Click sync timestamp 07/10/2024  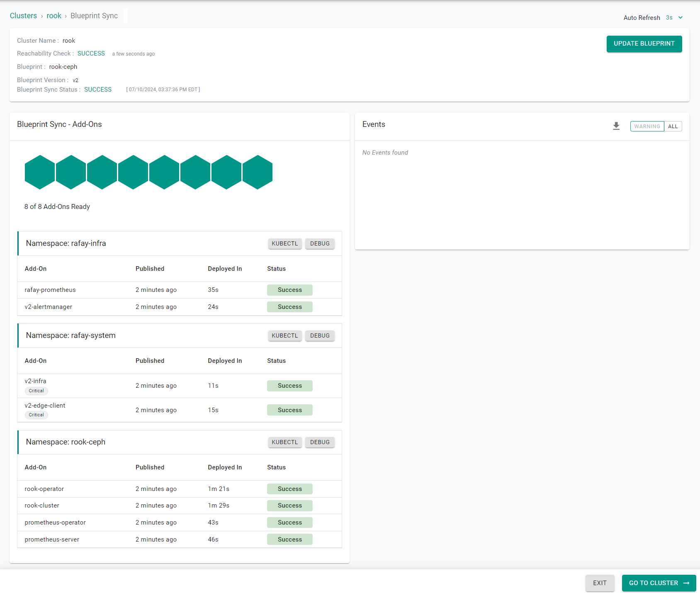(x=163, y=90)
